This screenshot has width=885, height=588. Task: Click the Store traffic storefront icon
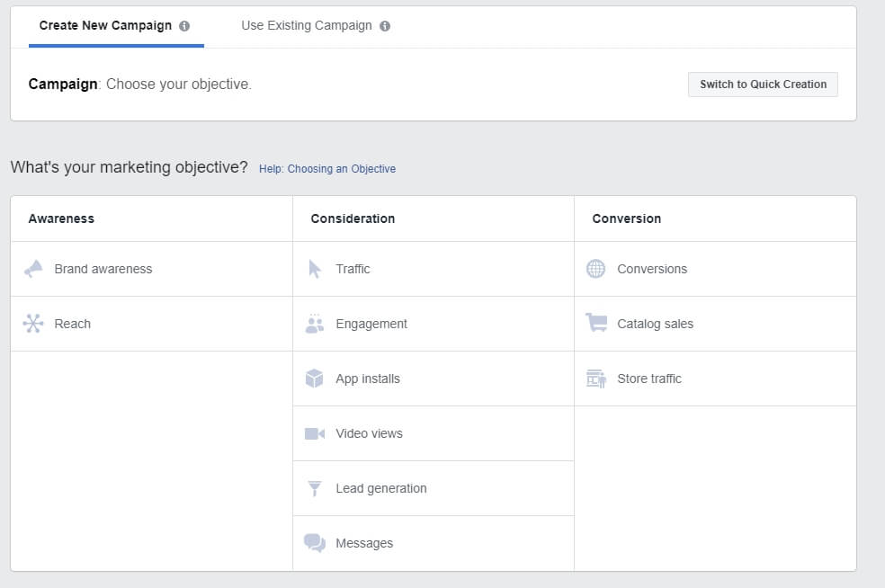coord(596,379)
